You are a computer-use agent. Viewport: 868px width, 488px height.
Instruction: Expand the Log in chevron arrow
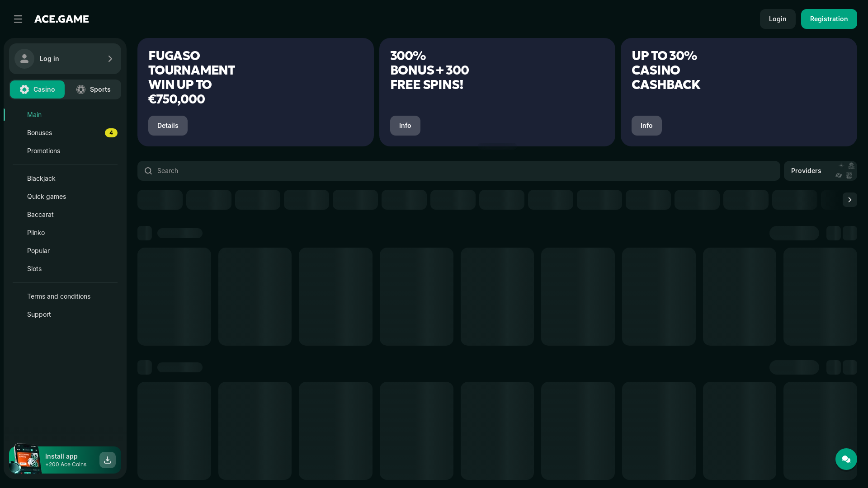pyautogui.click(x=110, y=59)
